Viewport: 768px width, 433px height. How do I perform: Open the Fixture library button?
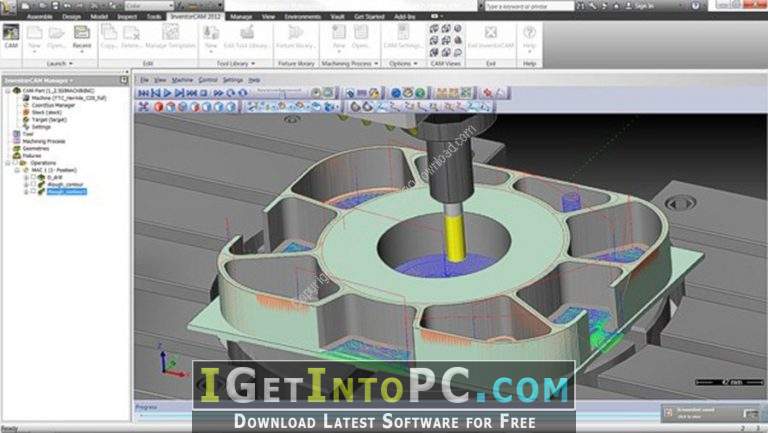pyautogui.click(x=295, y=37)
